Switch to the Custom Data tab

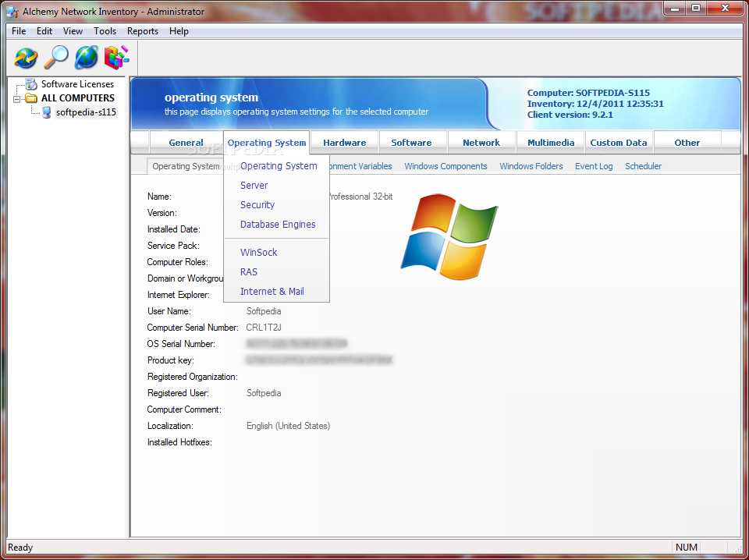pos(619,142)
